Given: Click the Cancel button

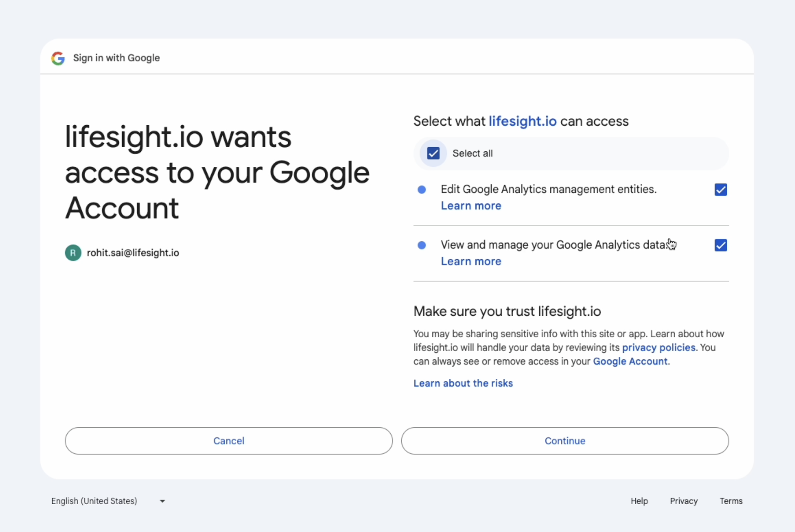Looking at the screenshot, I should [x=229, y=441].
